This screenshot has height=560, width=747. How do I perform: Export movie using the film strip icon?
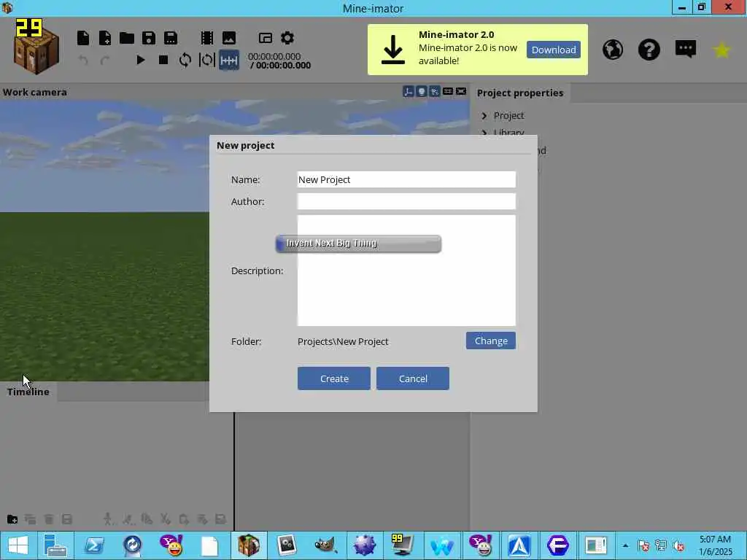pos(206,38)
